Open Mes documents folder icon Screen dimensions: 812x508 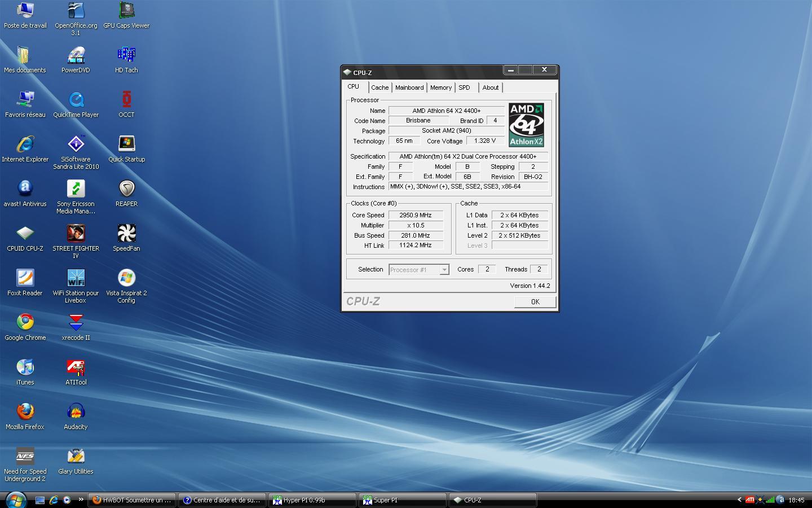click(x=25, y=60)
